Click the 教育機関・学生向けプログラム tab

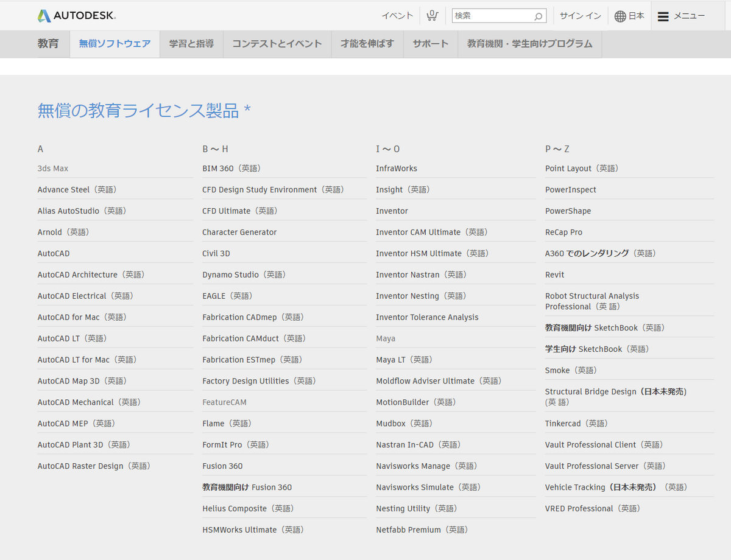pyautogui.click(x=529, y=43)
